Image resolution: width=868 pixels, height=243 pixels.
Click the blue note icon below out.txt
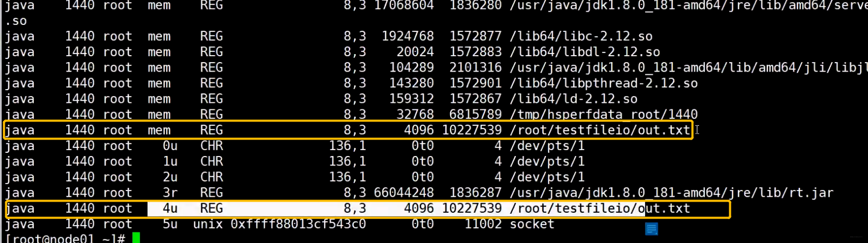click(651, 229)
